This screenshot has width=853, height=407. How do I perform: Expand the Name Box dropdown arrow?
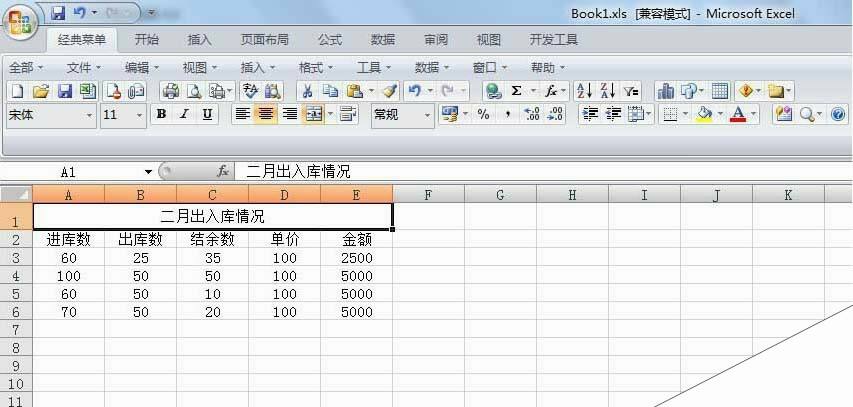[149, 172]
